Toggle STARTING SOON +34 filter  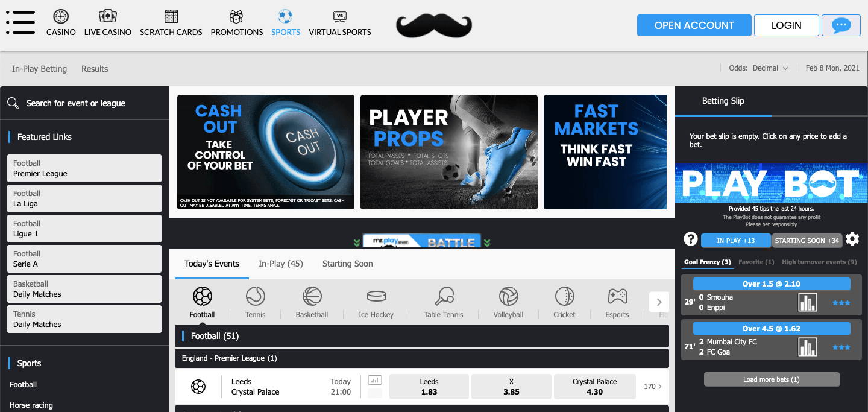coord(807,241)
